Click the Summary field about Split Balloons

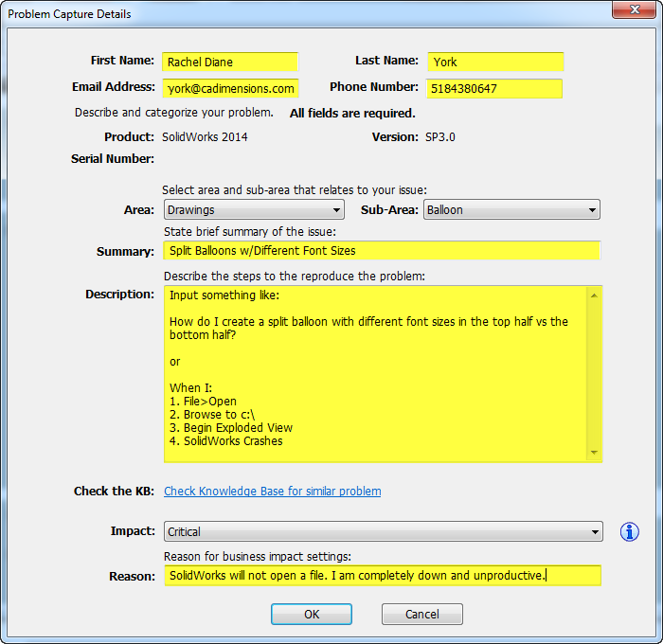point(383,250)
